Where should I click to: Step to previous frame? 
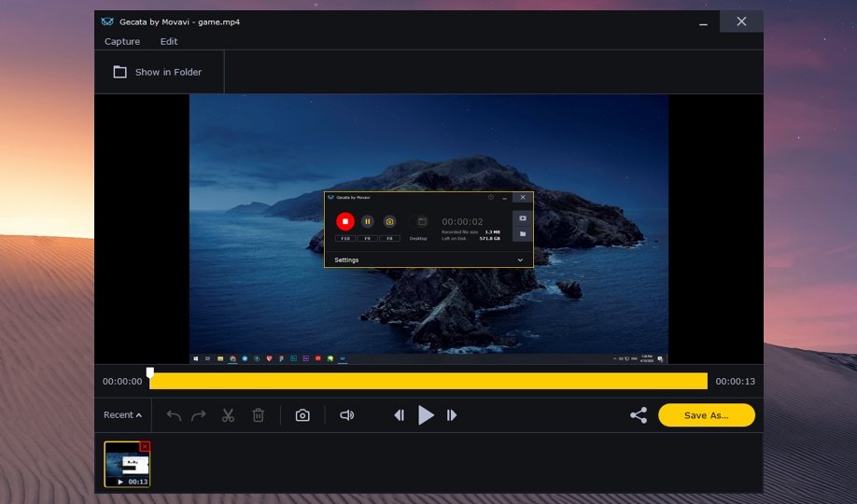coord(399,415)
